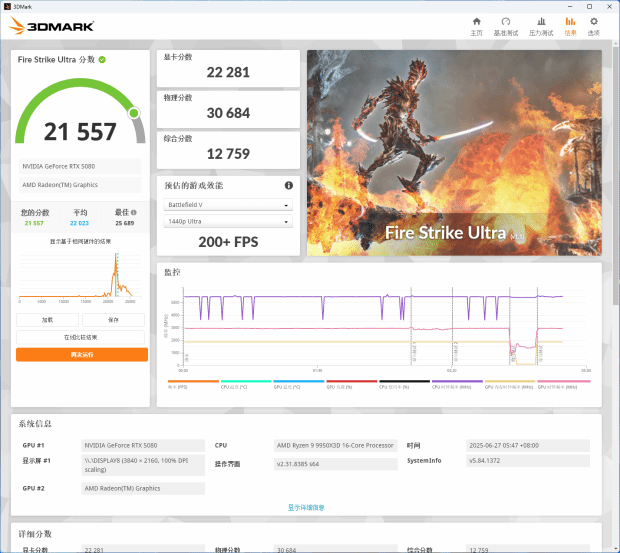Click the info icon beside 最佳 score
This screenshot has height=553, width=620.
[134, 213]
